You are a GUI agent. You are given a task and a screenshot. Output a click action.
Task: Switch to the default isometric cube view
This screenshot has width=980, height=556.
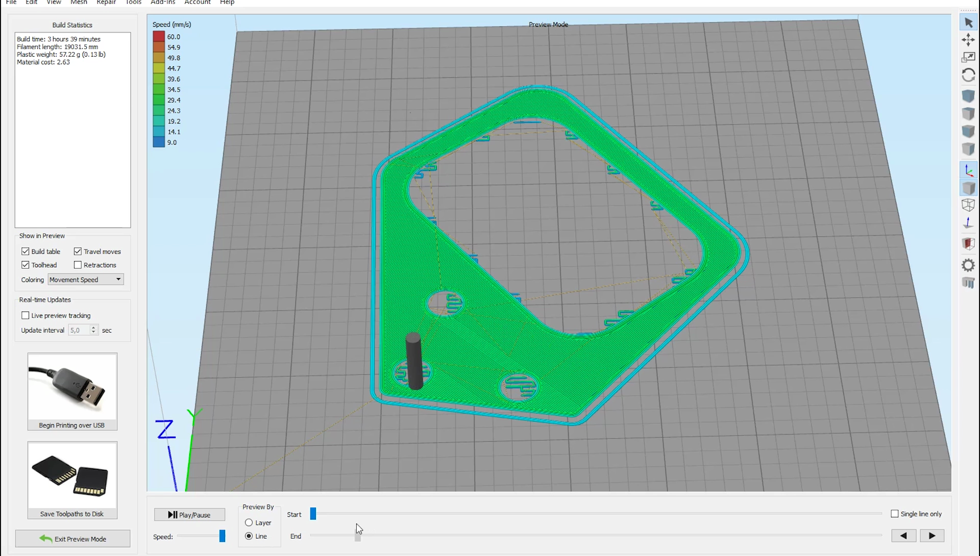[x=968, y=96]
